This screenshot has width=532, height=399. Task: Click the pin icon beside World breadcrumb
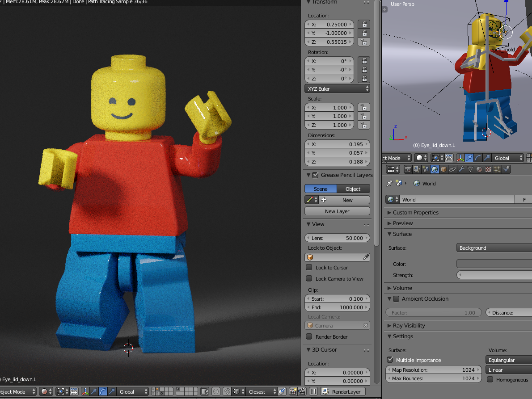[x=389, y=183]
